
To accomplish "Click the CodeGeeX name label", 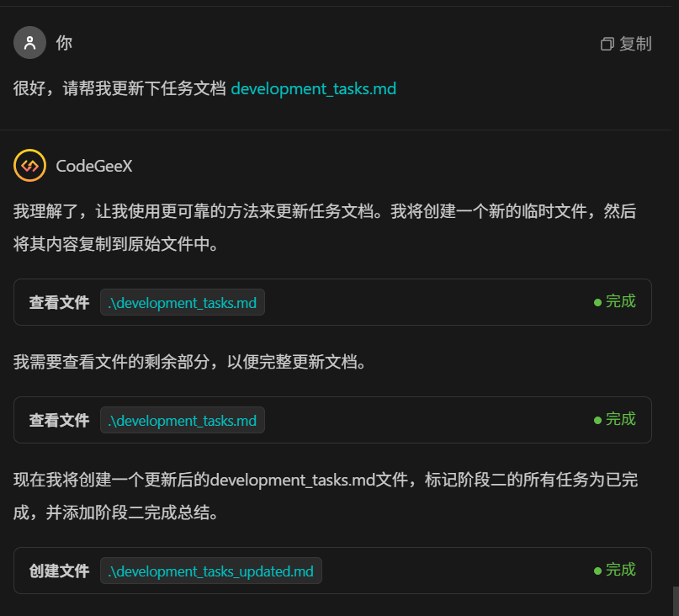I will click(x=94, y=166).
